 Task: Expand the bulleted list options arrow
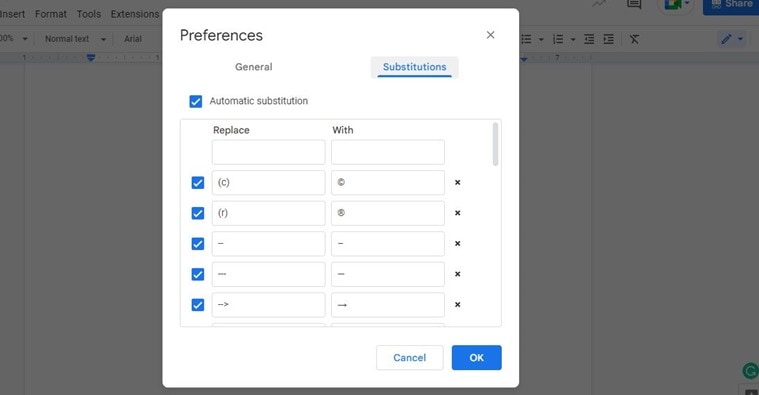[x=541, y=40]
